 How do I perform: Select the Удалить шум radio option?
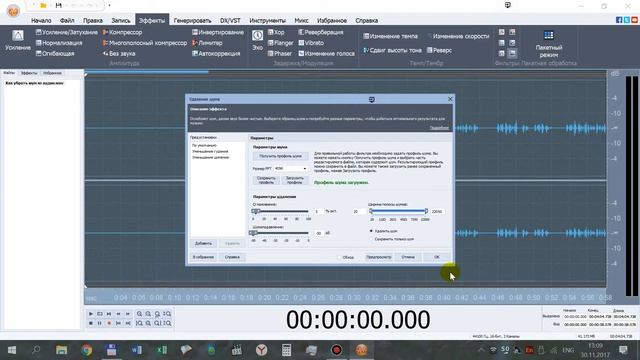371,231
